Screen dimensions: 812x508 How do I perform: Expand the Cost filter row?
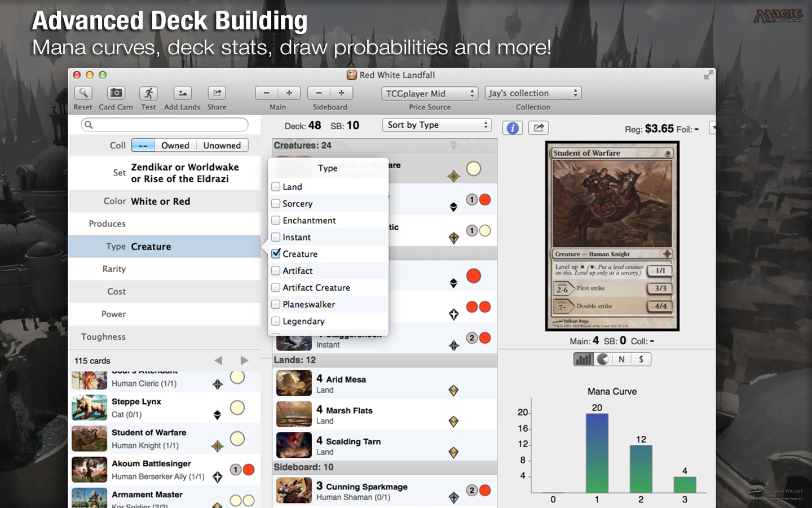[x=164, y=292]
